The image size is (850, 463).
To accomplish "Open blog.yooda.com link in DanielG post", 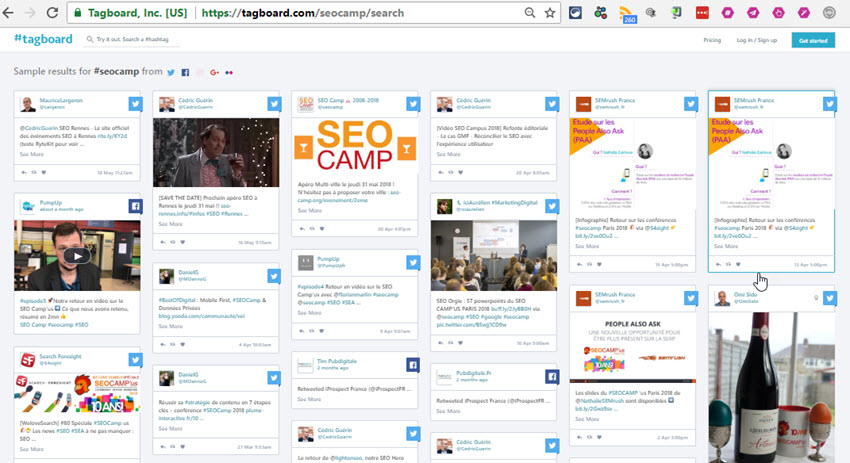I will (202, 316).
